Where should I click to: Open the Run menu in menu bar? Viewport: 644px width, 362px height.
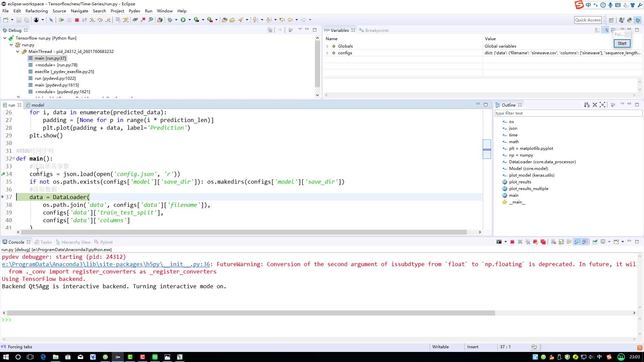[149, 11]
